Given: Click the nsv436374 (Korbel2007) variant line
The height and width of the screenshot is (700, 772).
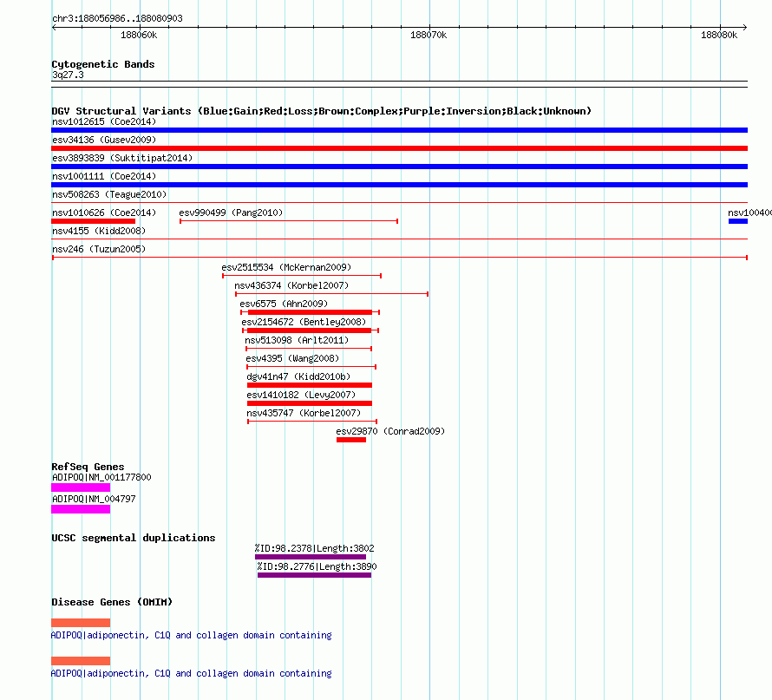Looking at the screenshot, I should [332, 294].
